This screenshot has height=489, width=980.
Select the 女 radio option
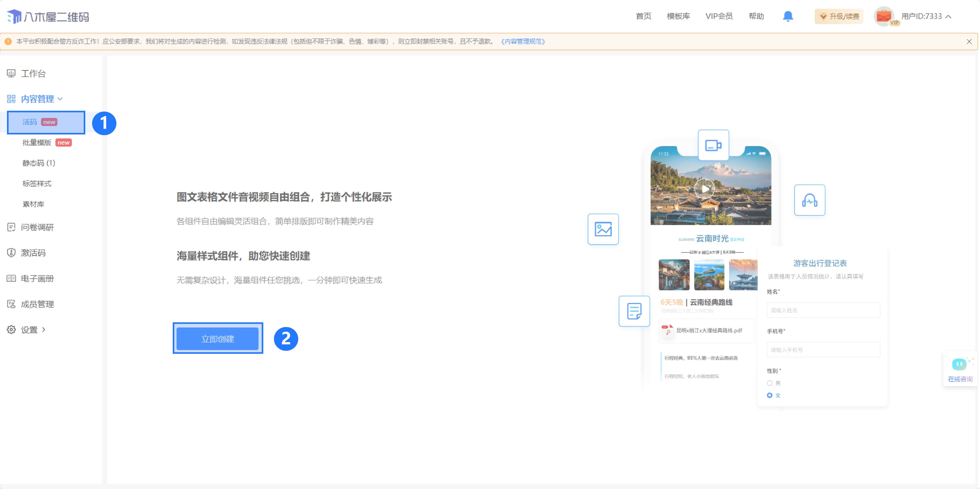pos(770,395)
